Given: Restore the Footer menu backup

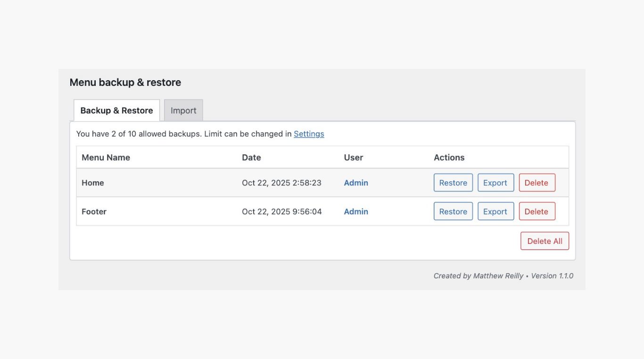Looking at the screenshot, I should tap(453, 211).
